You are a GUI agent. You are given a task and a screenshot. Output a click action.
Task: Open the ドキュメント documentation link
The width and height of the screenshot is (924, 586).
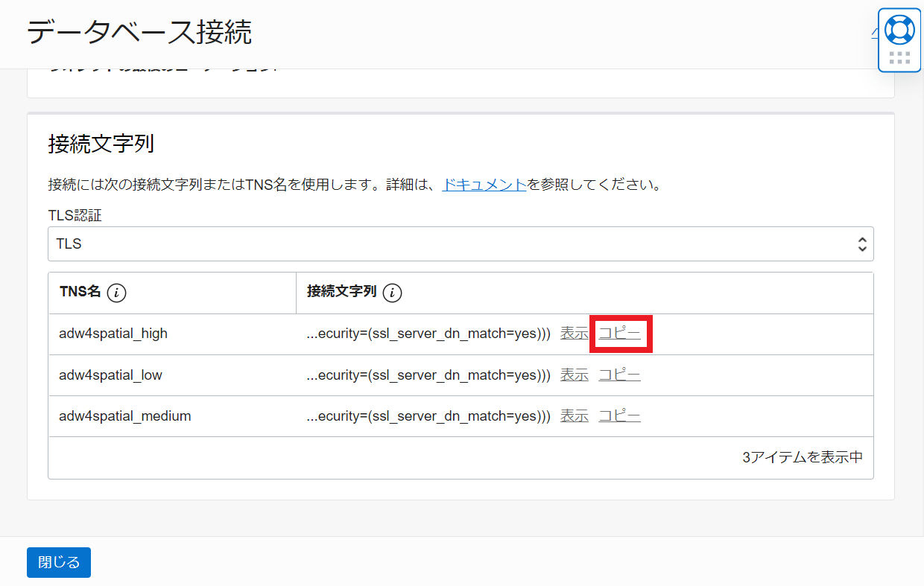(483, 185)
